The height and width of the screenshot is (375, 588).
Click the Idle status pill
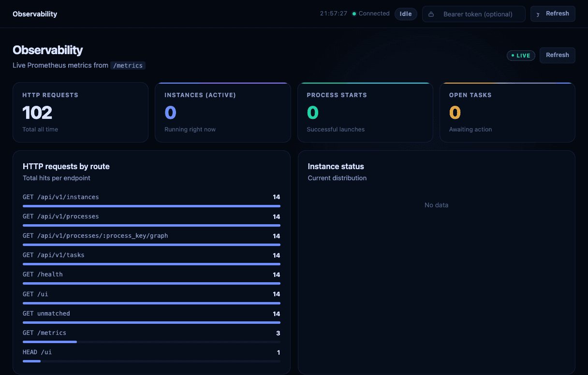click(x=406, y=14)
